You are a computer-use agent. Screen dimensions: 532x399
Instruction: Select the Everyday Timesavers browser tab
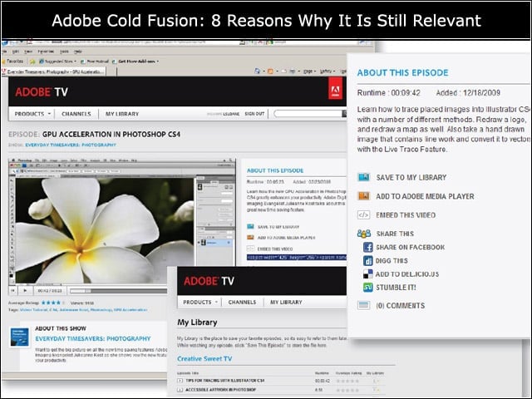click(x=53, y=71)
